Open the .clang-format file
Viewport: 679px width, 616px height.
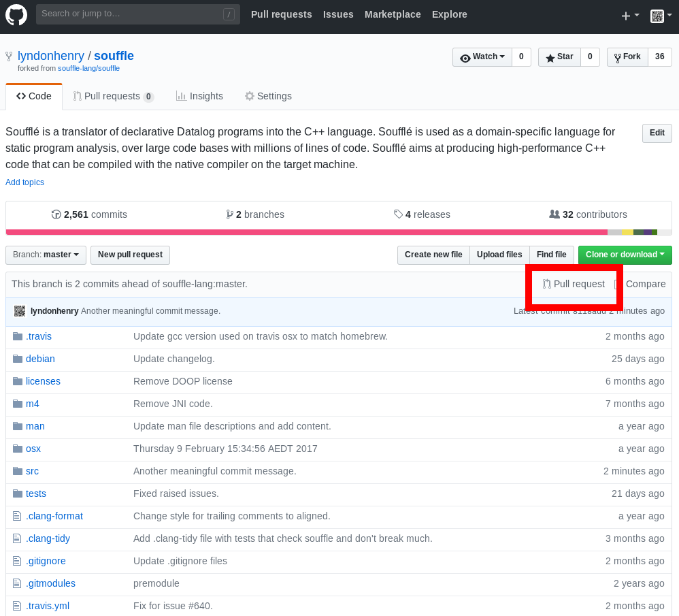[54, 517]
